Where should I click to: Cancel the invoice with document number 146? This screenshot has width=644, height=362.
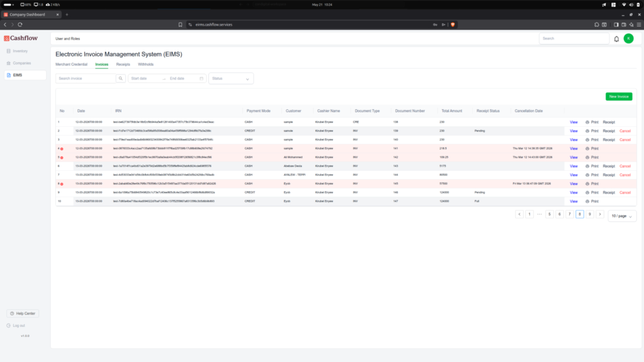625,193
